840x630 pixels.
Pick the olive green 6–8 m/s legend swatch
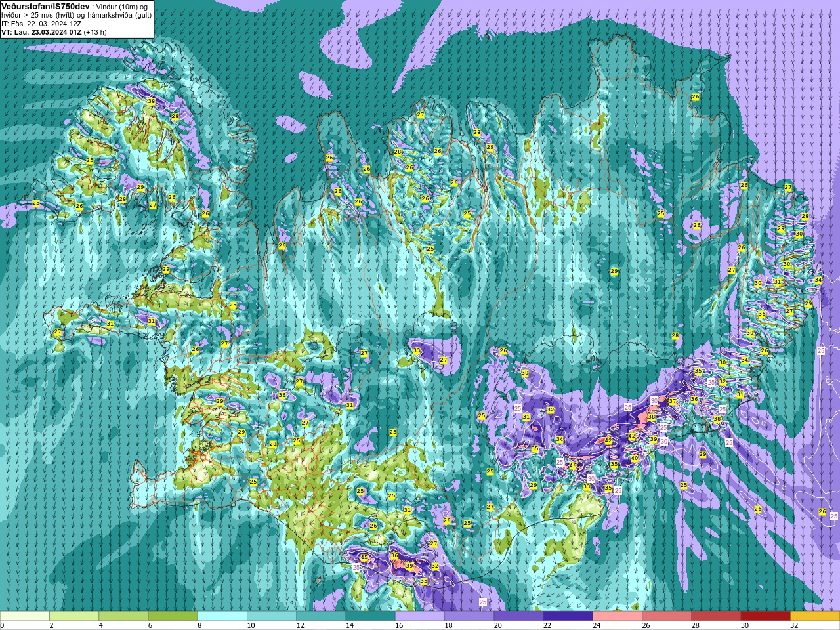pyautogui.click(x=173, y=616)
